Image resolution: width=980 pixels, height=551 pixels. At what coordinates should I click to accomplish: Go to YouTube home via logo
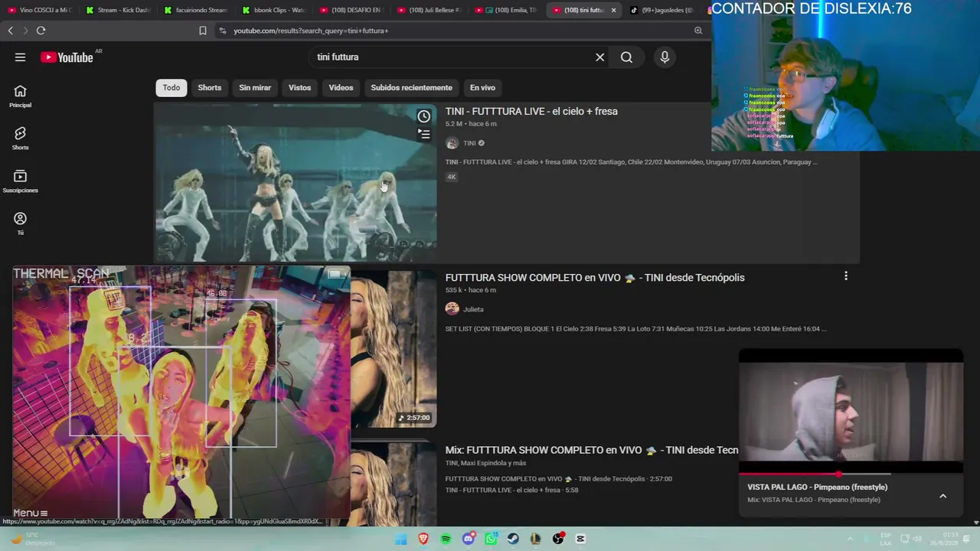67,57
